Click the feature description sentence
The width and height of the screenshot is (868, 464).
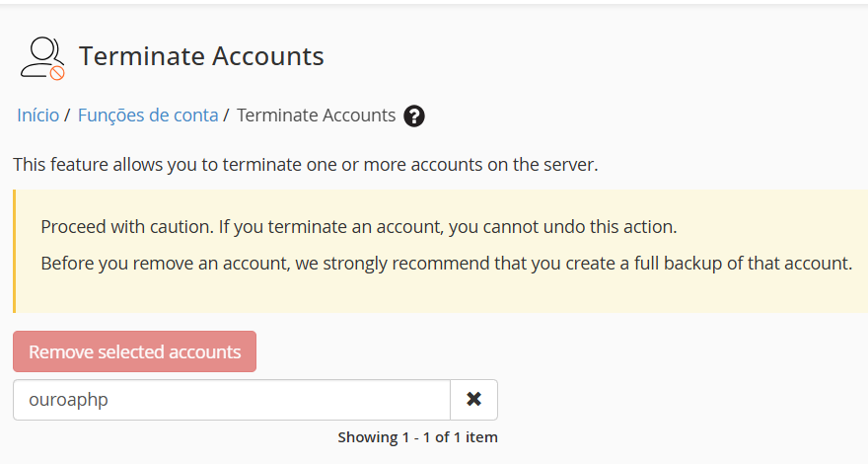[306, 164]
